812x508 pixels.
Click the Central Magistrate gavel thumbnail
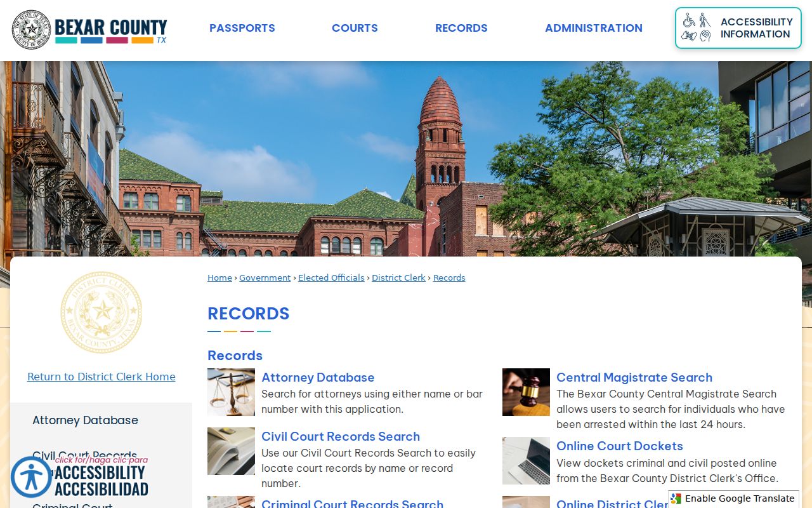click(x=526, y=392)
